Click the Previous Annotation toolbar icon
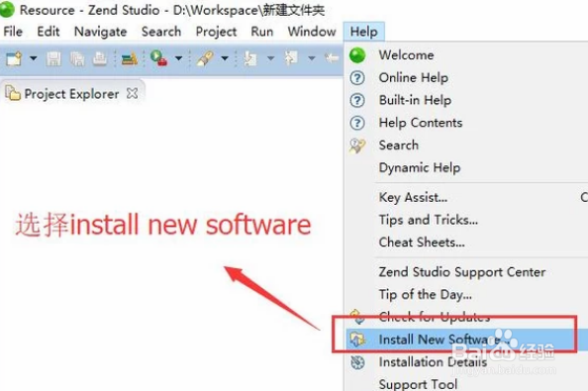The height and width of the screenshot is (391, 588). [x=291, y=58]
